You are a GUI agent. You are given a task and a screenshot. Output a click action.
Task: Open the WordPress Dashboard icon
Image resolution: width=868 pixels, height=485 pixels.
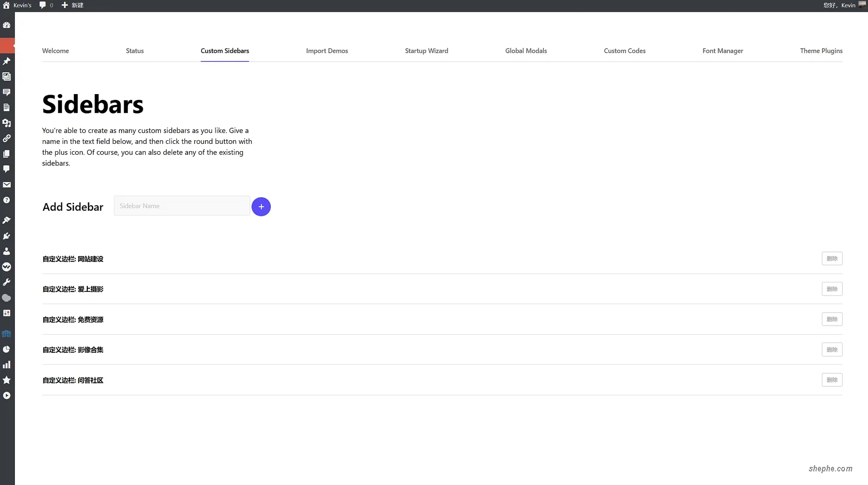(7, 25)
